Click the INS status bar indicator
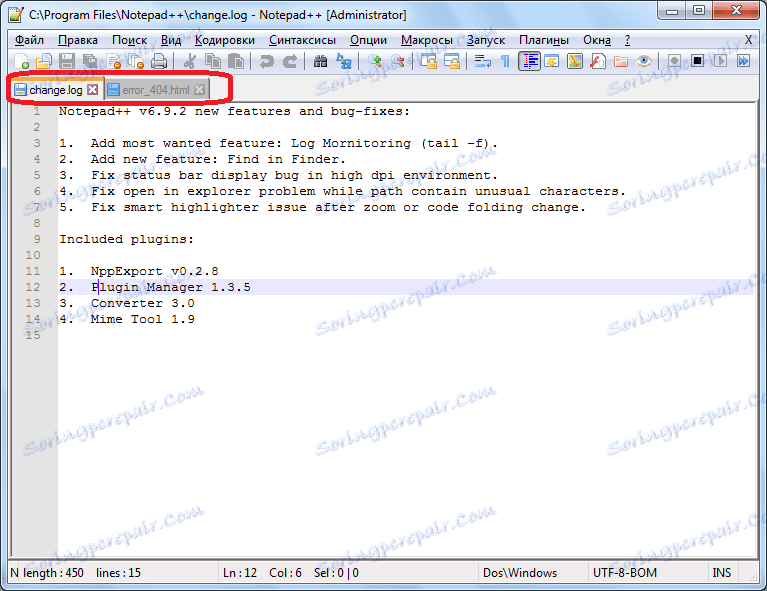 (x=722, y=572)
